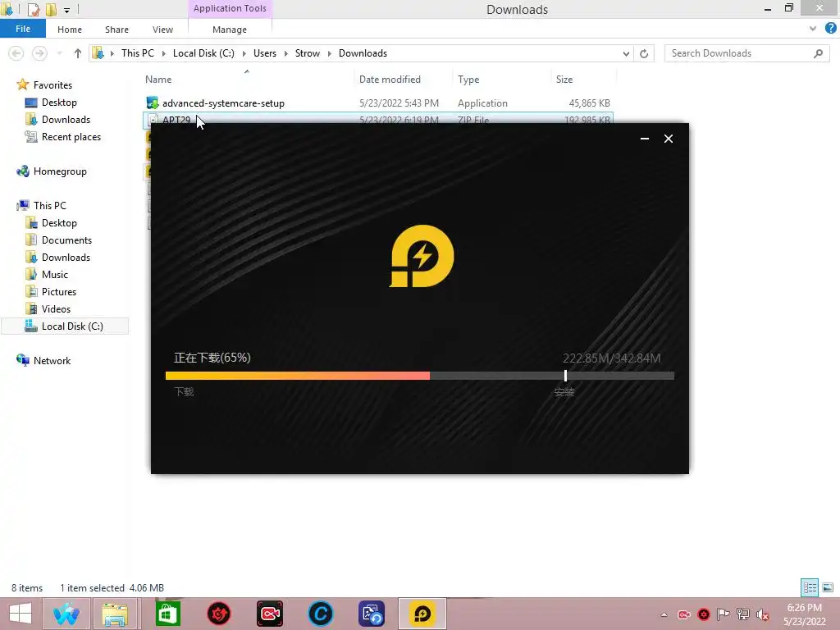The width and height of the screenshot is (840, 630).
Task: Open the Windows Start button
Action: coord(21,614)
